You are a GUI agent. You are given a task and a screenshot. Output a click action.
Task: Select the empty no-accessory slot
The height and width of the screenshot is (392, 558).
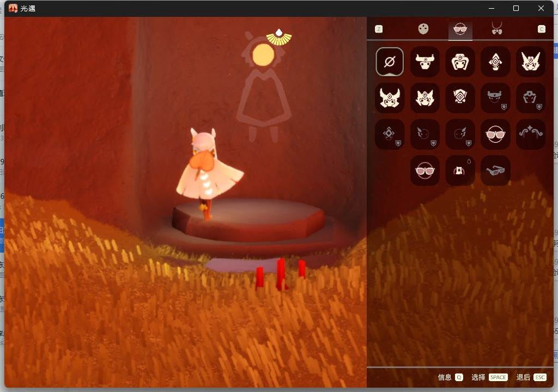390,62
